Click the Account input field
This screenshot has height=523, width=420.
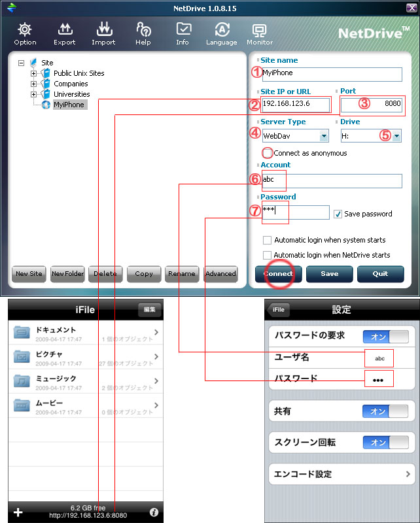pos(332,181)
